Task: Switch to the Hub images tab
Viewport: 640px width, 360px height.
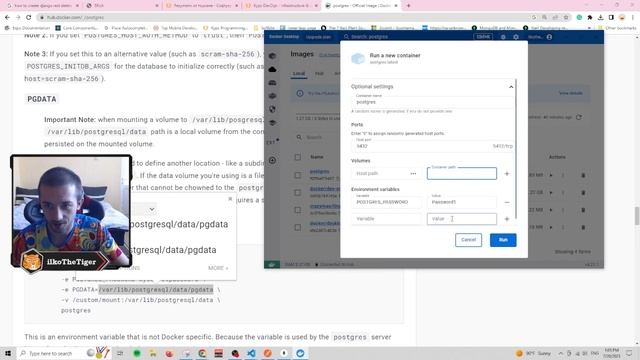Action: pos(319,73)
